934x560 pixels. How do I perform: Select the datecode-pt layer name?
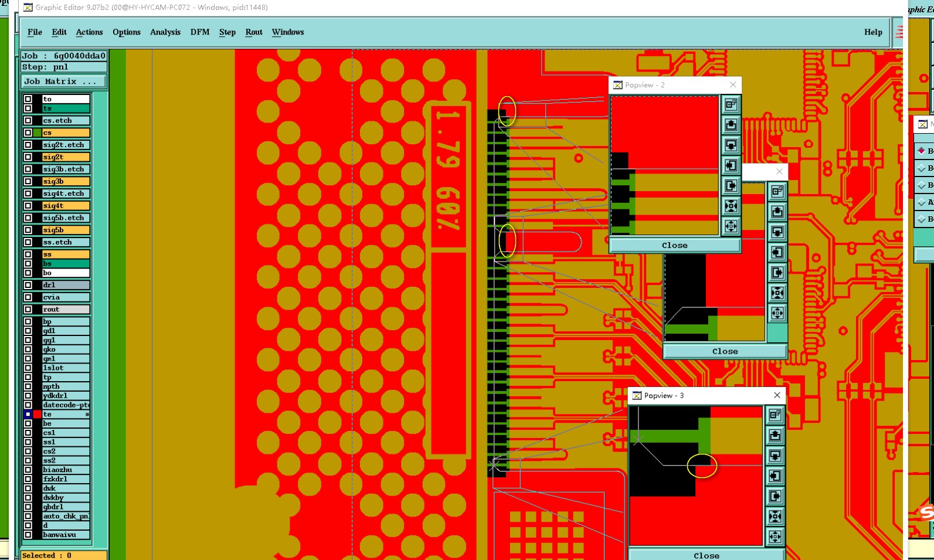pyautogui.click(x=66, y=405)
